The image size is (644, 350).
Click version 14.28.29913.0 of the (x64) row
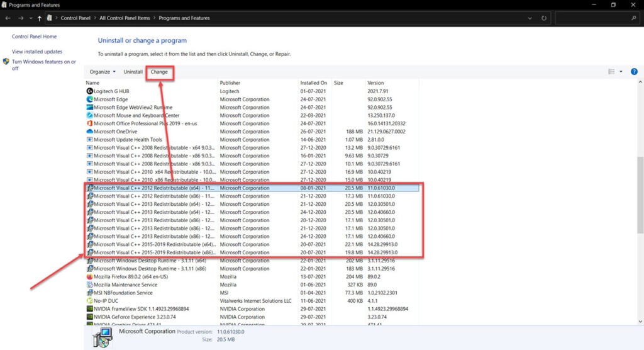click(x=382, y=244)
